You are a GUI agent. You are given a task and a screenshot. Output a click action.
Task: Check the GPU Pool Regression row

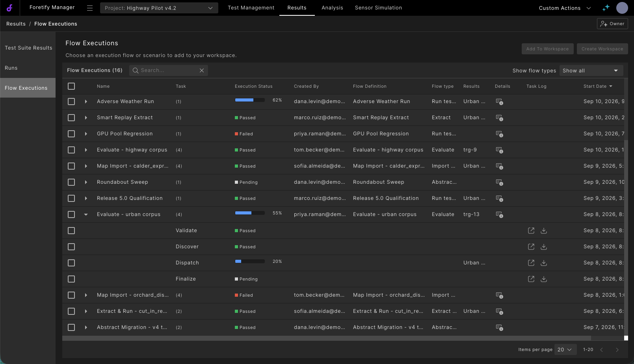(71, 134)
